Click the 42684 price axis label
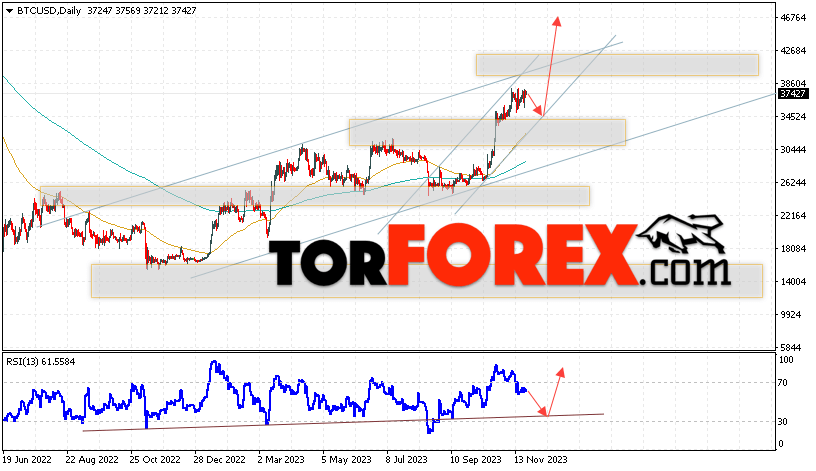Image resolution: width=816 pixels, height=471 pixels. 793,51
